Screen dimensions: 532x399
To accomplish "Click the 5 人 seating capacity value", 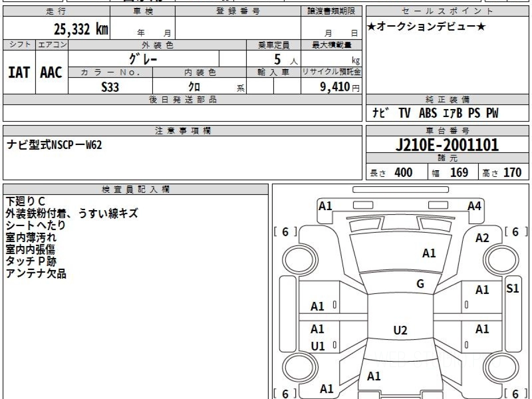I will point(286,59).
